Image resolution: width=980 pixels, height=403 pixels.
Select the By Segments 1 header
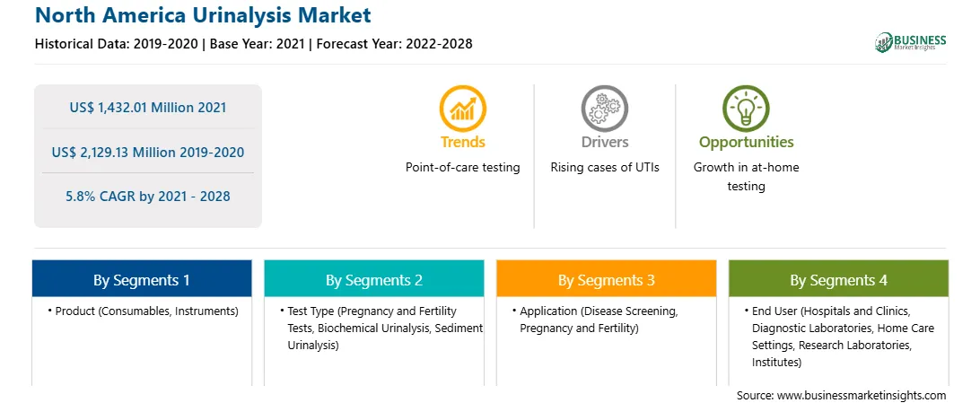coord(142,278)
